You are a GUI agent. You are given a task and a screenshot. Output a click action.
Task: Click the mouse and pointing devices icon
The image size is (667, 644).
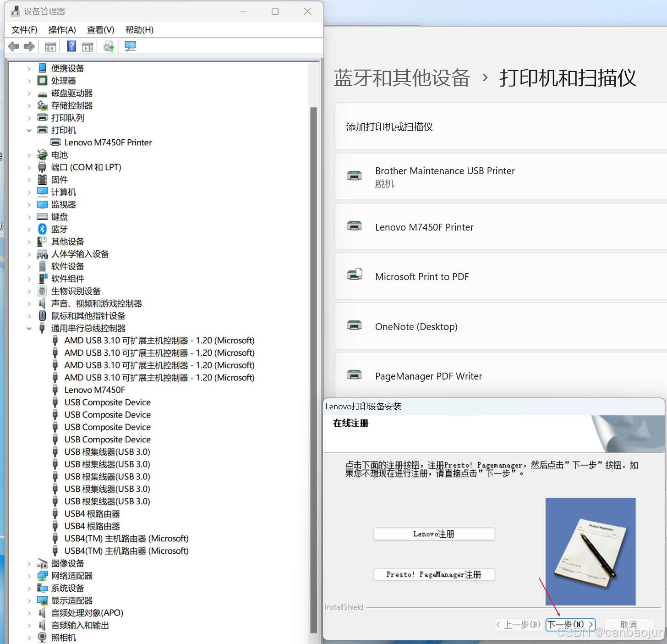coord(42,316)
